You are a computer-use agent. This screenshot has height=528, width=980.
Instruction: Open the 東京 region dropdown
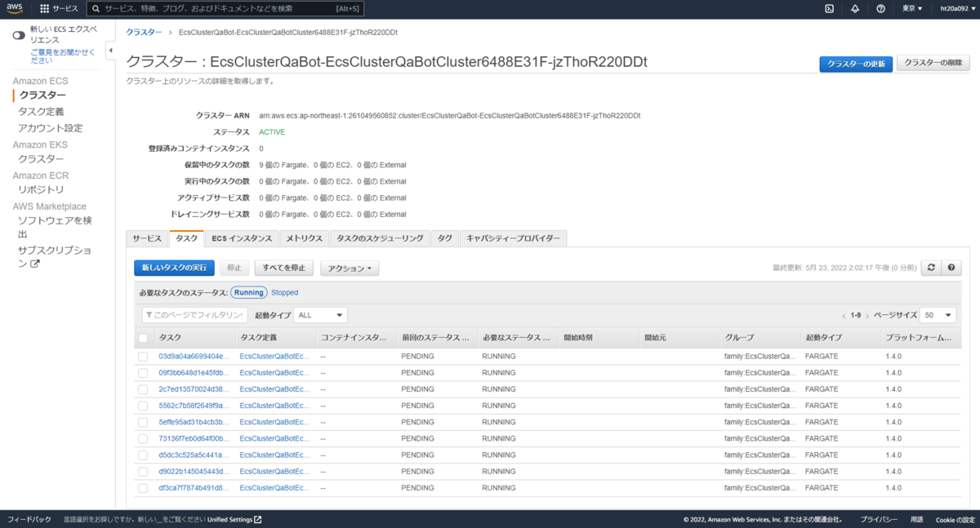coord(912,9)
